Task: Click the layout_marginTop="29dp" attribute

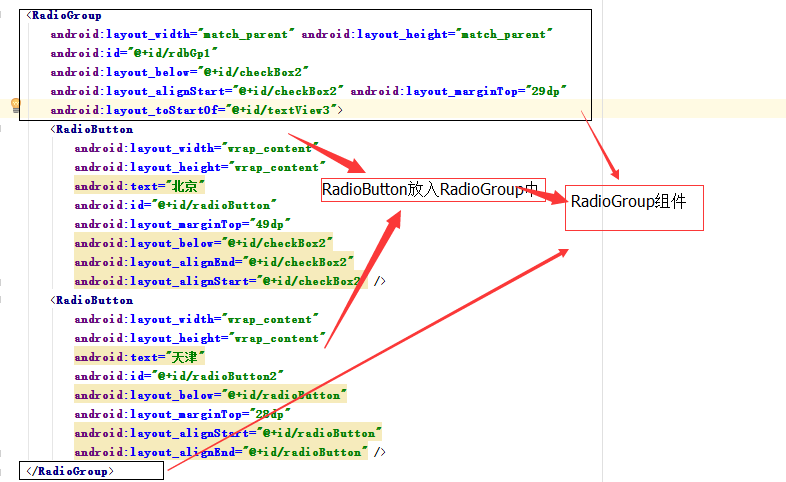Action: [x=458, y=91]
